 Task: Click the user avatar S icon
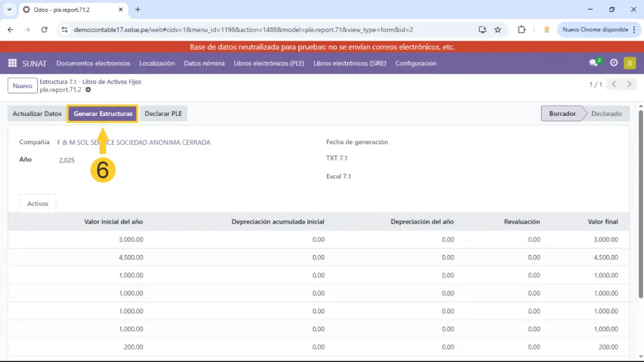630,63
